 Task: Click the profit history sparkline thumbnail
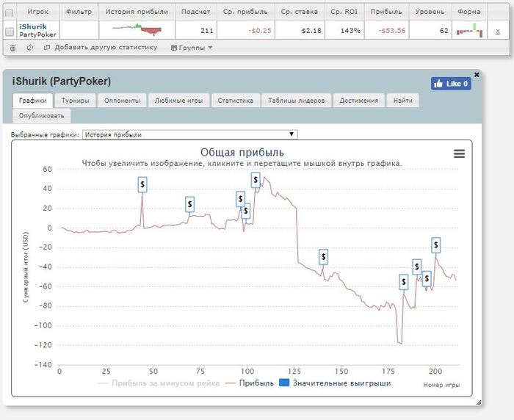point(137,29)
